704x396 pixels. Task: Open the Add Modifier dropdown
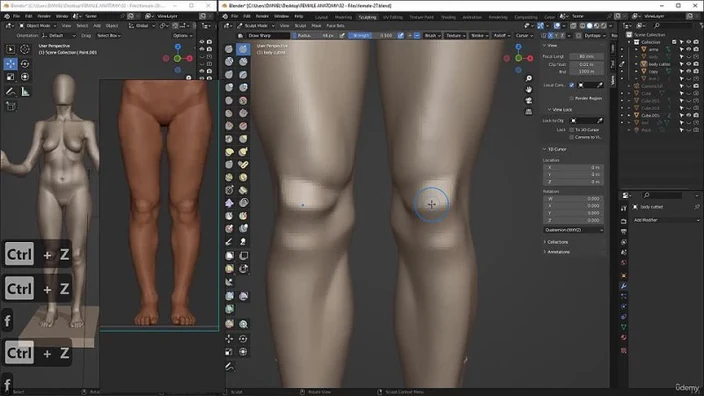[666, 220]
